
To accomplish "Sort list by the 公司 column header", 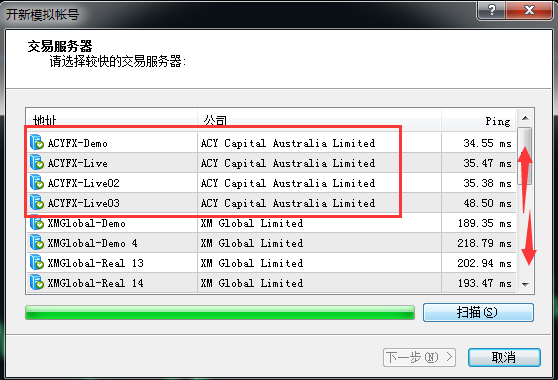I will (x=320, y=120).
